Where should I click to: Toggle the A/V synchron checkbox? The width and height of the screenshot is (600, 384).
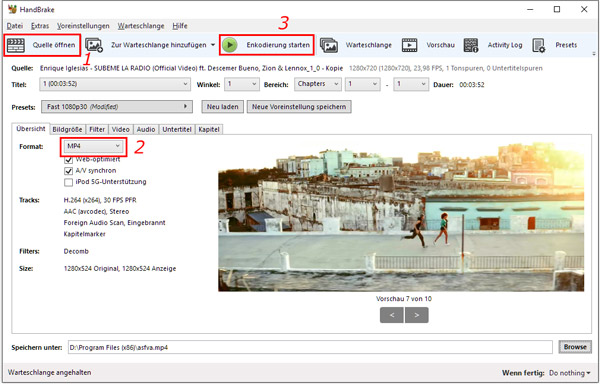tap(68, 171)
